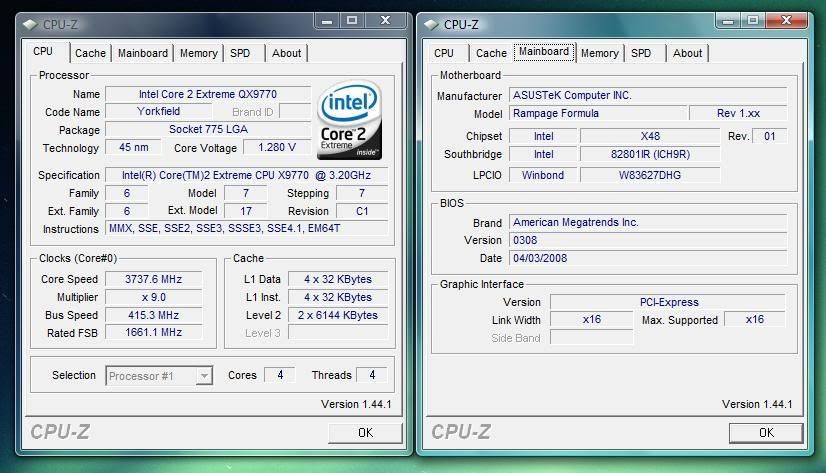Click the L1 Data value '4 x 32 KBytes'
Image resolution: width=826 pixels, height=473 pixels.
coord(338,279)
